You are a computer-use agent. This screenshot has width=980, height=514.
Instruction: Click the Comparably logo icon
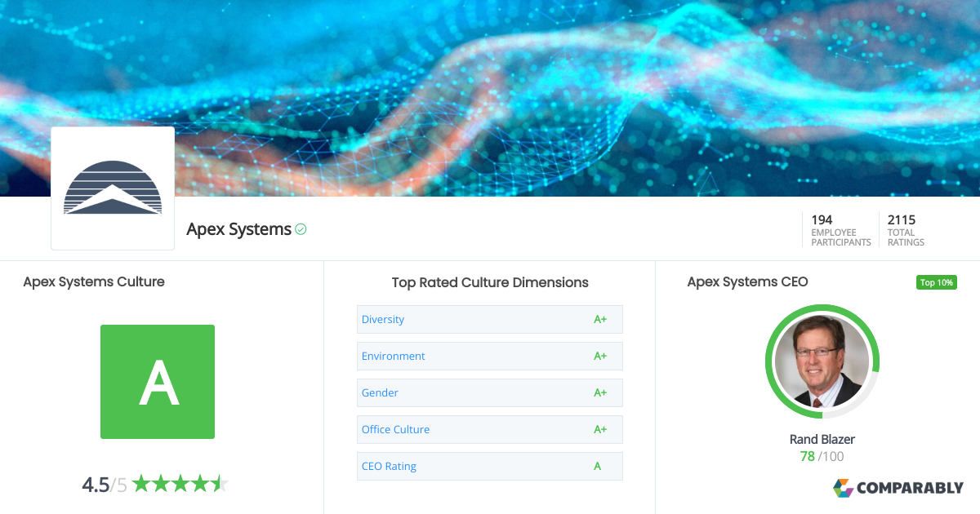843,488
